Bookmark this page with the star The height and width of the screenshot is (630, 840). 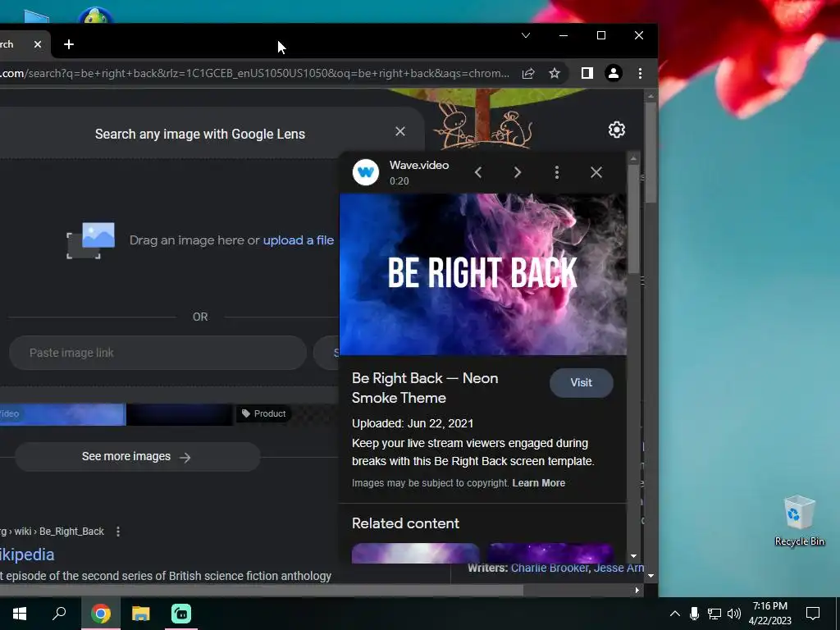click(555, 73)
